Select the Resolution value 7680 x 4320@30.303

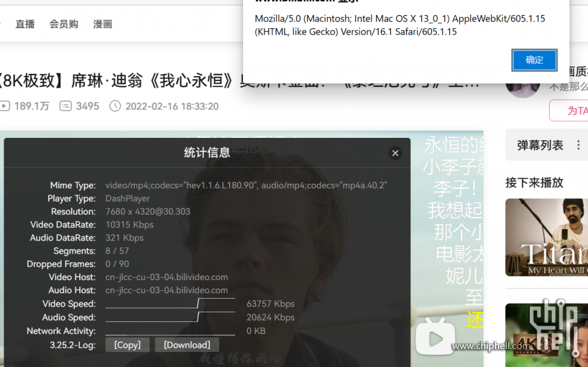pos(148,212)
